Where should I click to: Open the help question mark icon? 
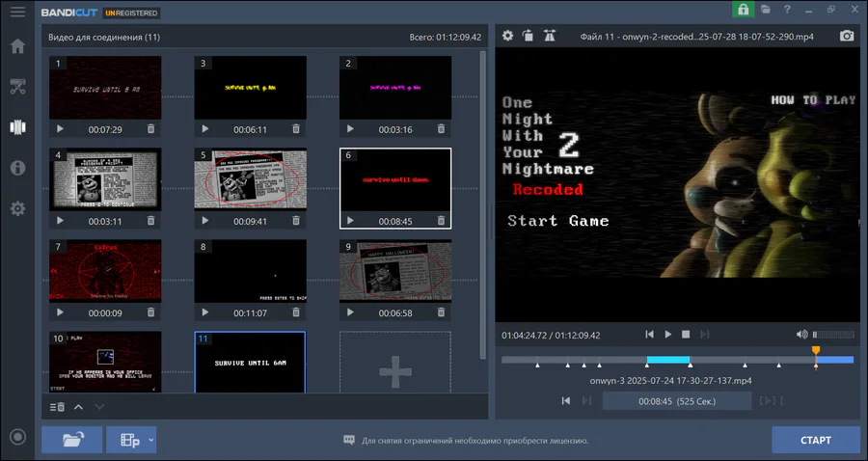pyautogui.click(x=787, y=10)
